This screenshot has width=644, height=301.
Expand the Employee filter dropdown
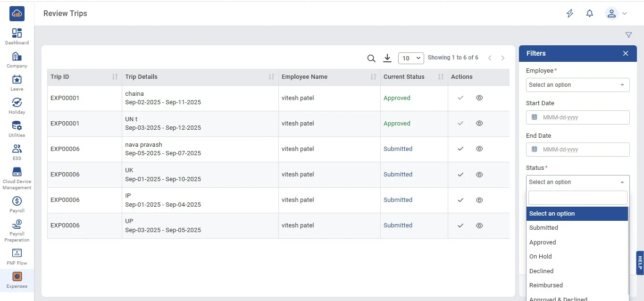coord(577,85)
